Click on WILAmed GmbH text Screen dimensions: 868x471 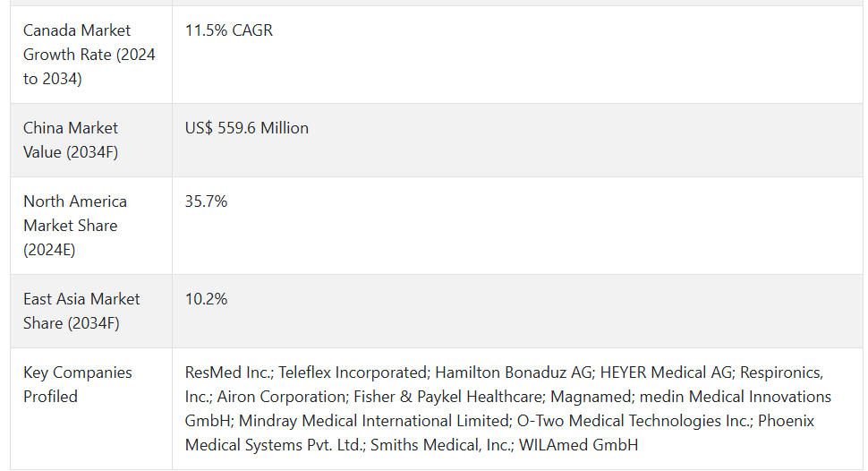pos(578,445)
